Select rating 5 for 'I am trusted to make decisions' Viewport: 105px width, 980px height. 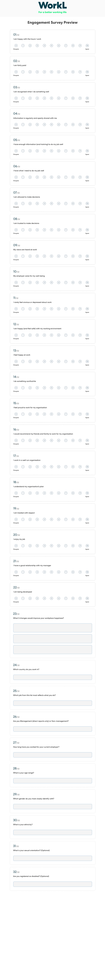click(x=52, y=230)
